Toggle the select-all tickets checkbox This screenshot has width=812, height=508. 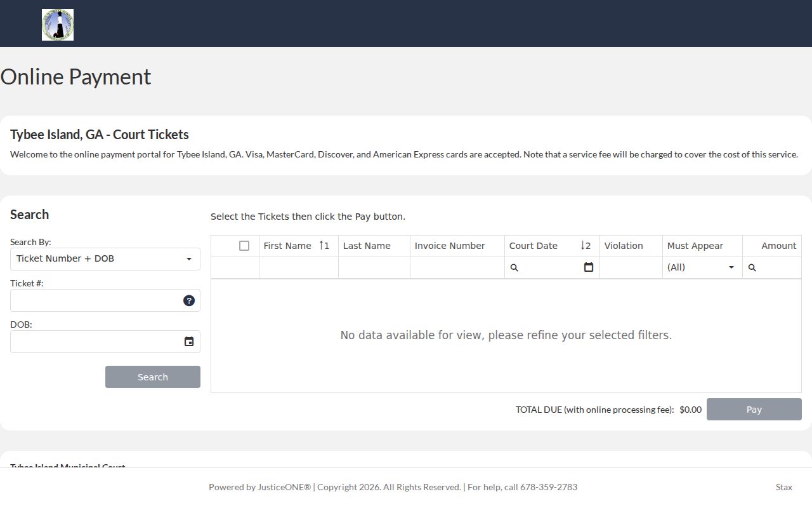point(244,246)
